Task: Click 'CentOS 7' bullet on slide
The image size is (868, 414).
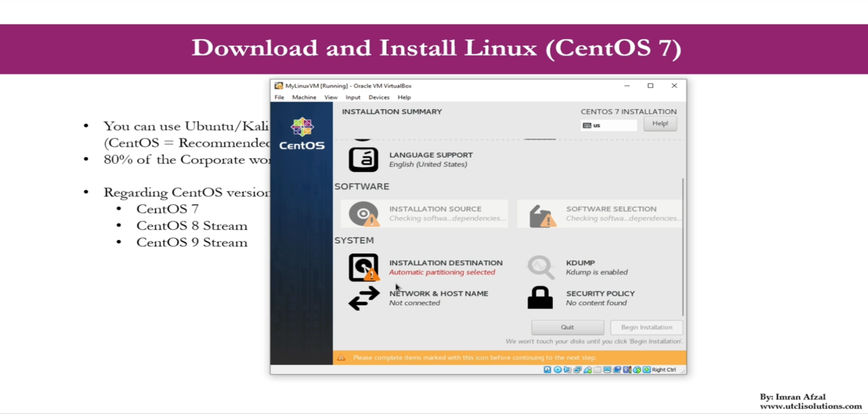Action: (x=168, y=209)
